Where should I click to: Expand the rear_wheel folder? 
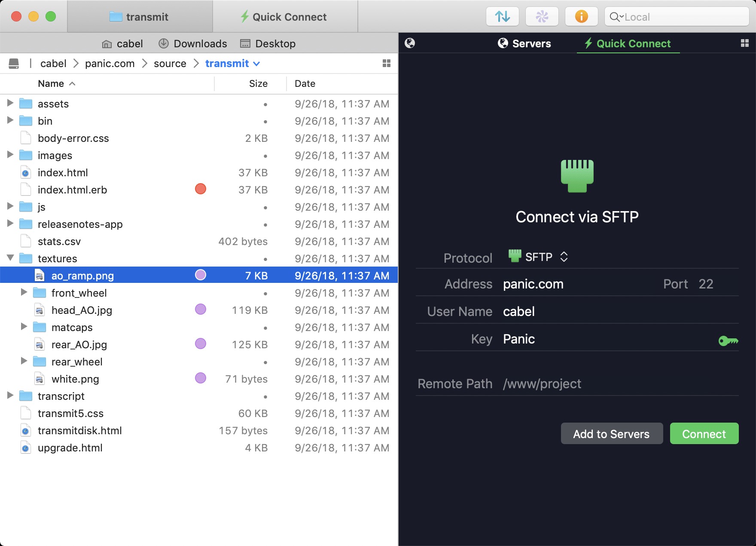pos(24,362)
